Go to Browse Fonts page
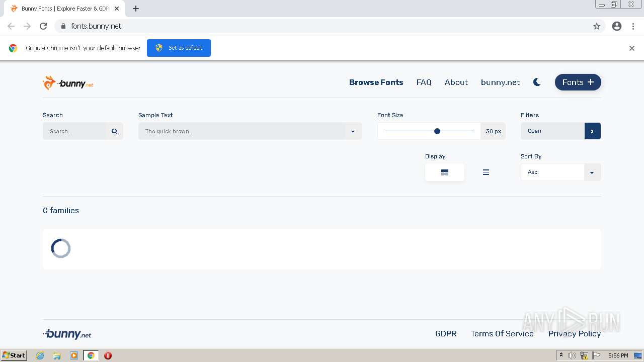Screen dimensions: 644x362 pos(376,82)
